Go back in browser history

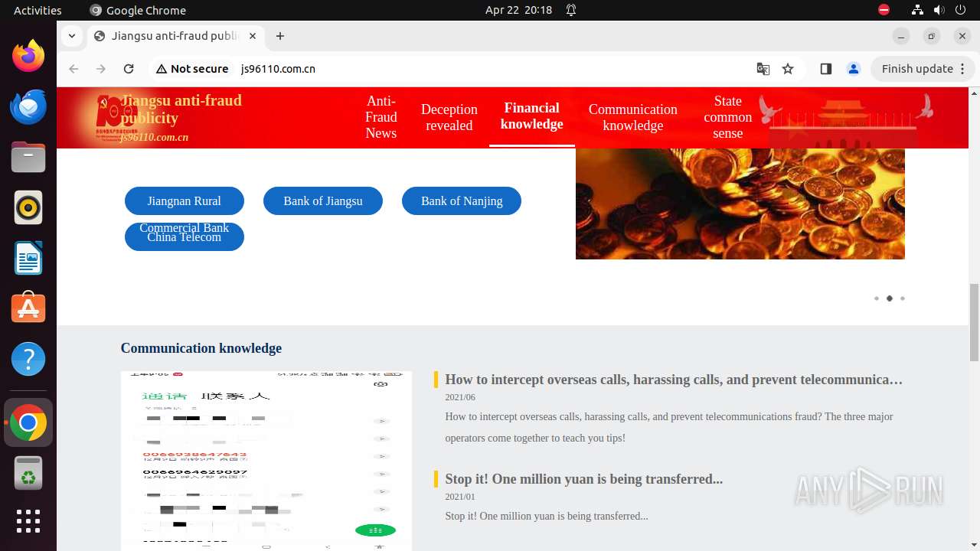click(x=73, y=69)
